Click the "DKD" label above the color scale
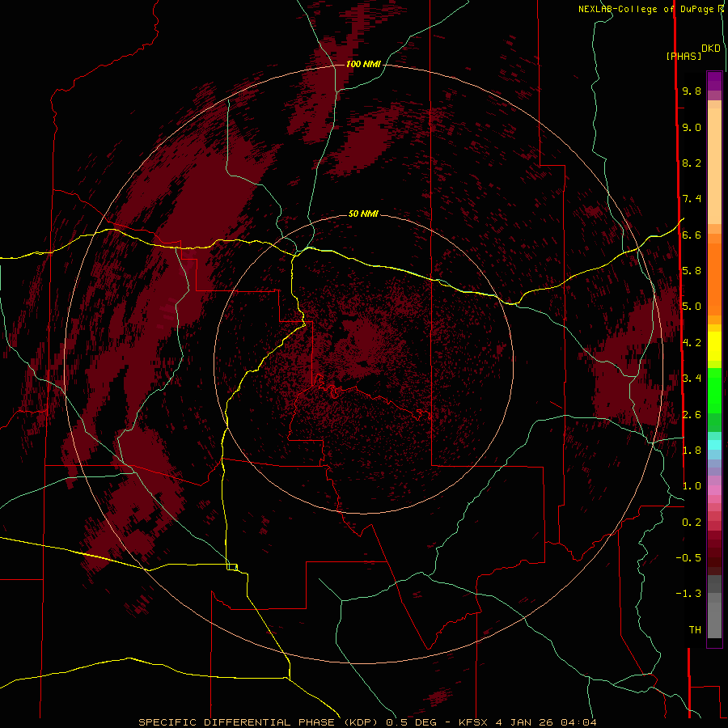Viewport: 728px width, 728px height. tap(711, 49)
